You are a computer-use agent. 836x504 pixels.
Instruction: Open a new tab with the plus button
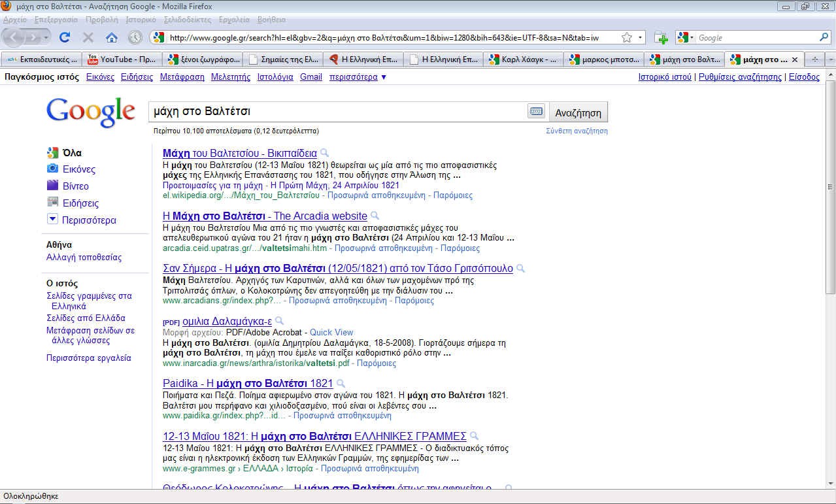[x=814, y=59]
